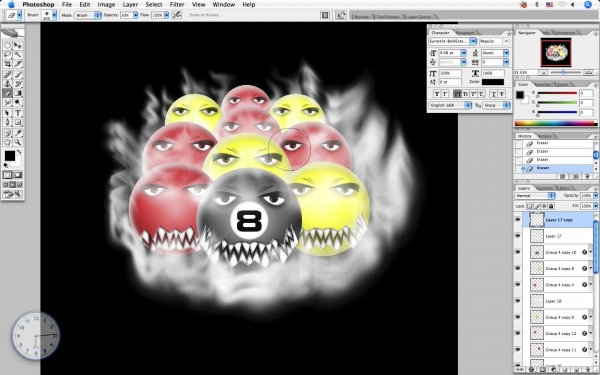Select the Move tool
The image size is (600, 375).
click(x=18, y=46)
